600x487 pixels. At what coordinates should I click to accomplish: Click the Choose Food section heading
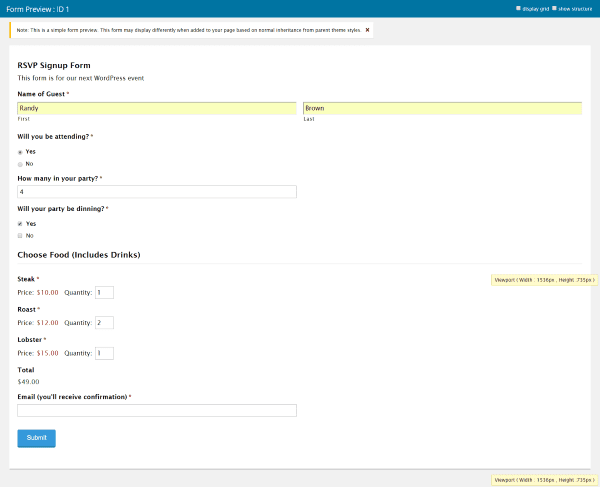click(78, 255)
